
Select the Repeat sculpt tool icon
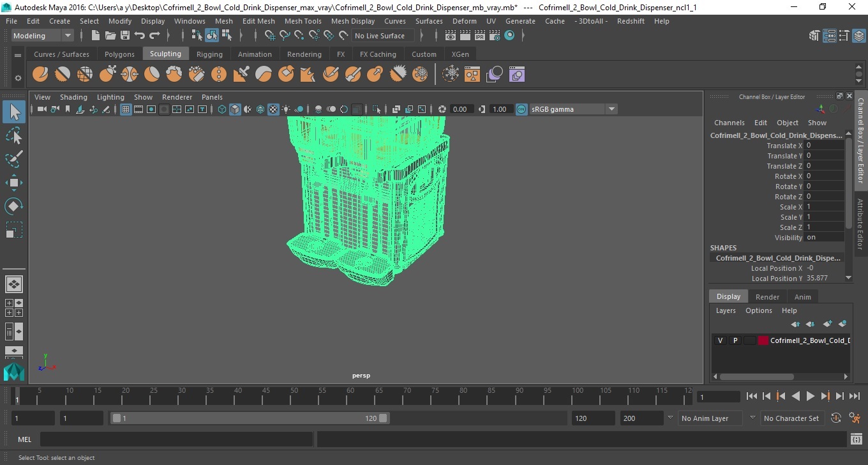(219, 75)
